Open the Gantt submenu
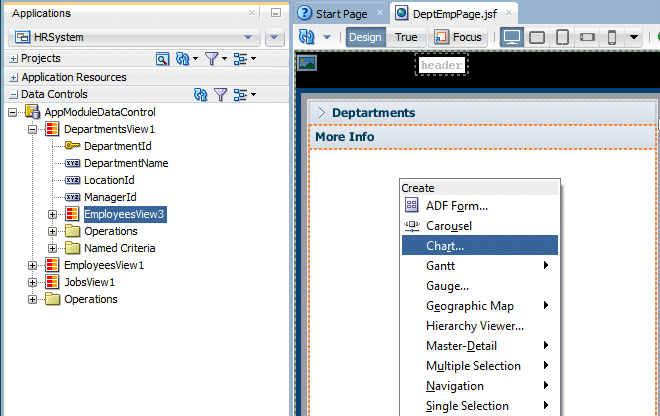The width and height of the screenshot is (660, 416). [480, 266]
